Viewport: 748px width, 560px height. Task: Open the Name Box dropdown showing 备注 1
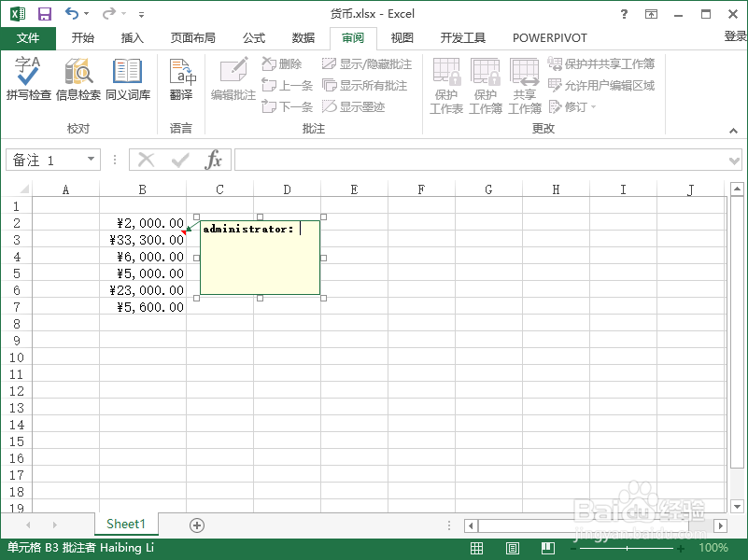click(93, 159)
